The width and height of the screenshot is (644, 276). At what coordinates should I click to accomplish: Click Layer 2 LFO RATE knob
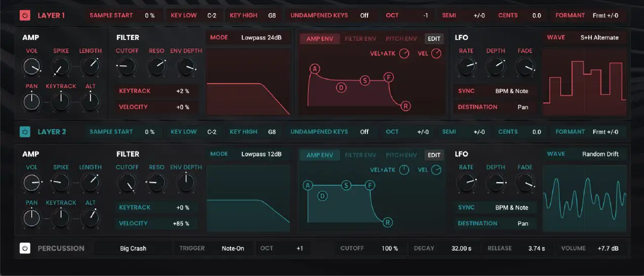pyautogui.click(x=466, y=182)
